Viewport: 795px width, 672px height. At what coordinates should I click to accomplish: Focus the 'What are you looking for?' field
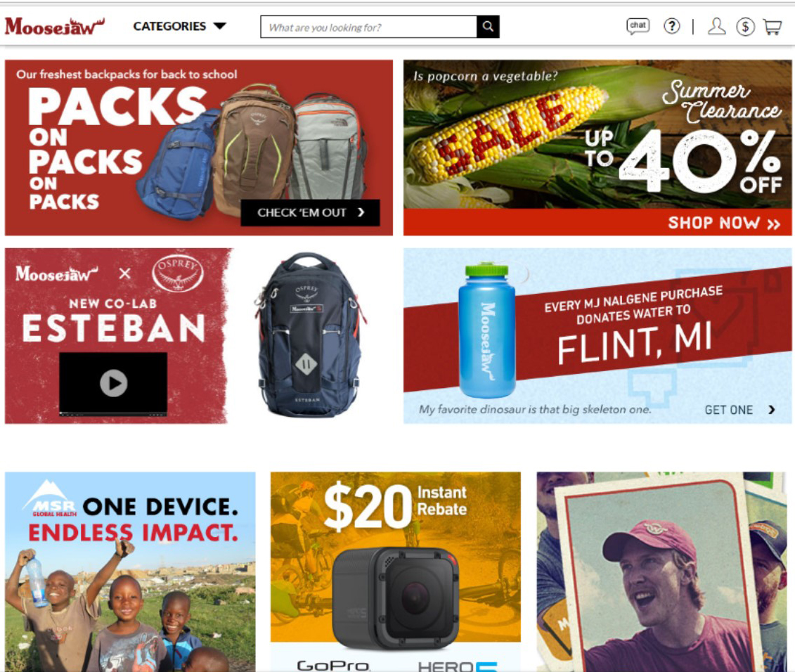pos(368,27)
